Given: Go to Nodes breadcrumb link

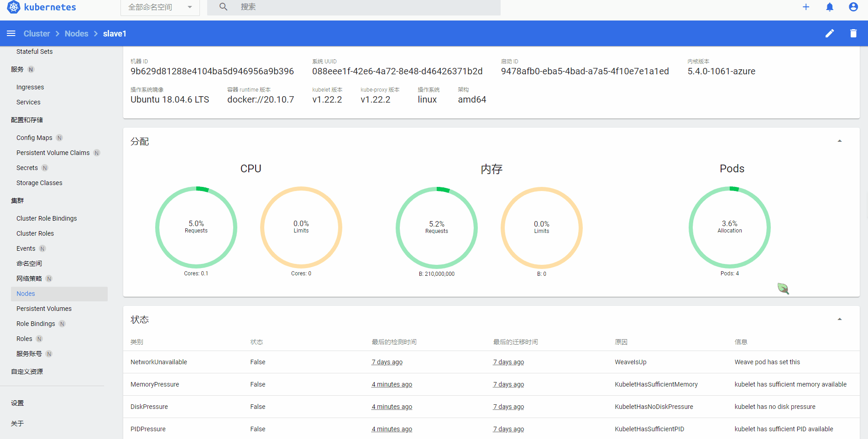Looking at the screenshot, I should click(76, 34).
